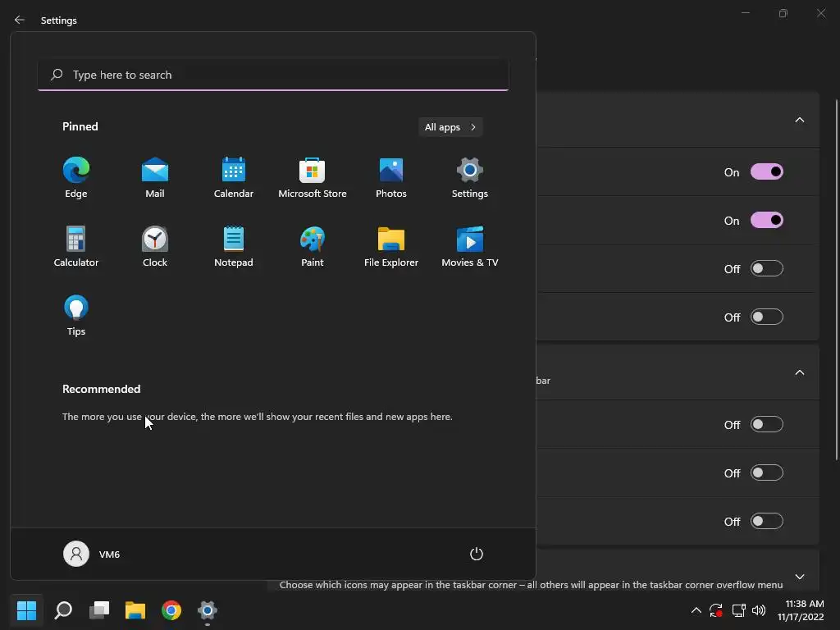Open the clock showing 11:38 AM
This screenshot has width=840, height=630.
click(801, 610)
